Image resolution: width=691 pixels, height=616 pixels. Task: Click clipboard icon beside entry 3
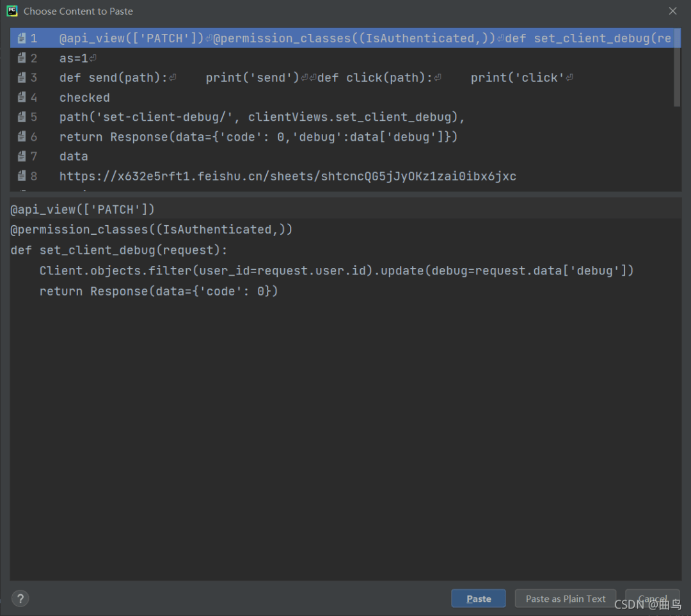(22, 77)
